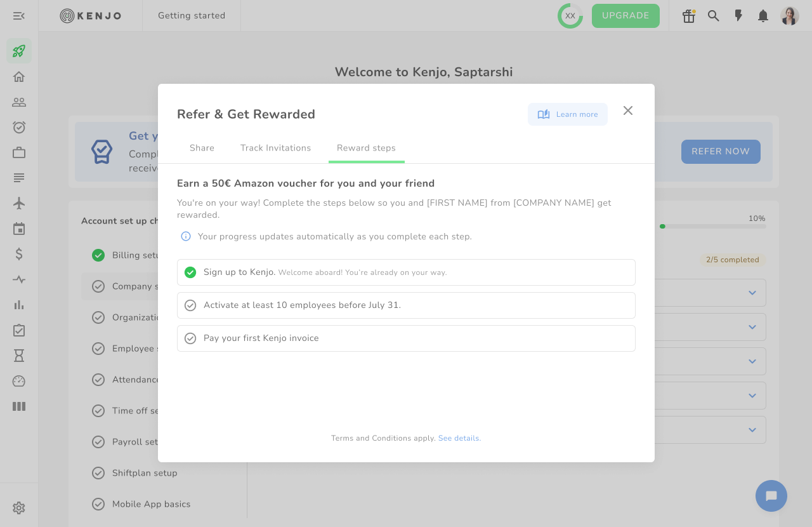Viewport: 812px width, 527px height.
Task: Switch to the Share tab
Action: (202, 148)
